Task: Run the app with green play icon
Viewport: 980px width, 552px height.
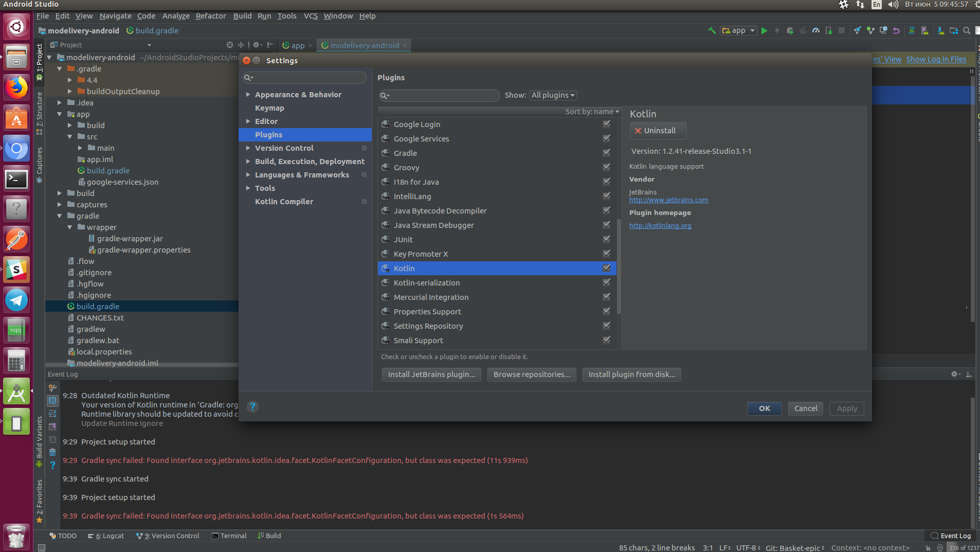Action: pos(765,30)
